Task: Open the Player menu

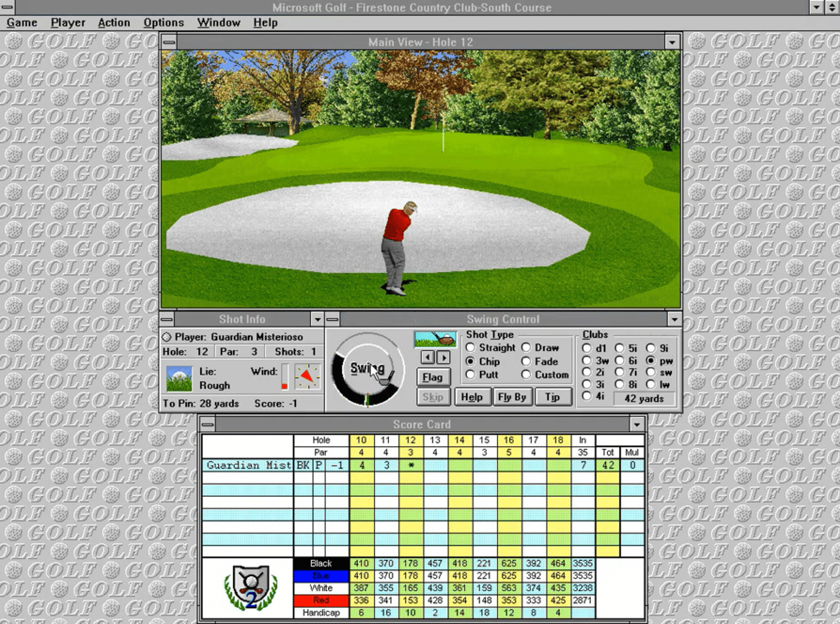Action: click(68, 23)
